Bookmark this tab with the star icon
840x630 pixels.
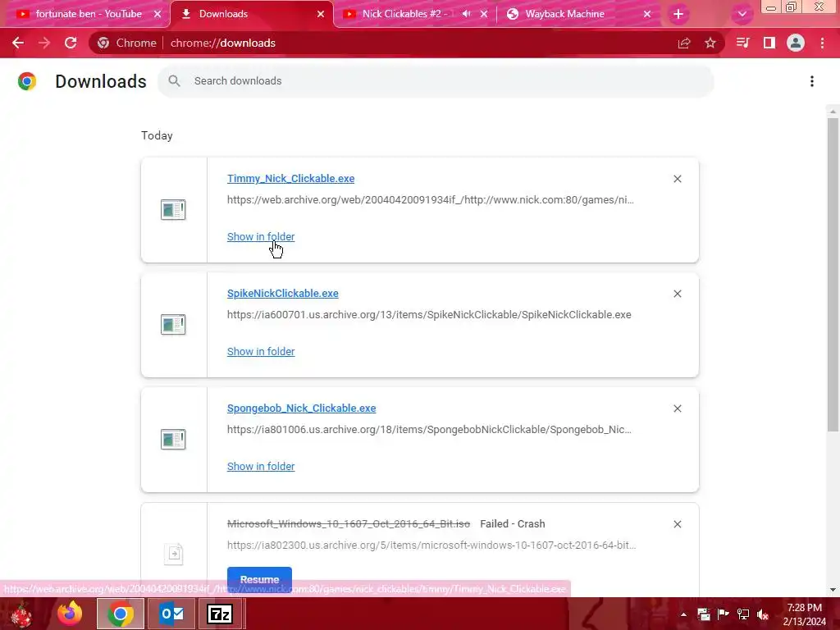click(x=710, y=43)
